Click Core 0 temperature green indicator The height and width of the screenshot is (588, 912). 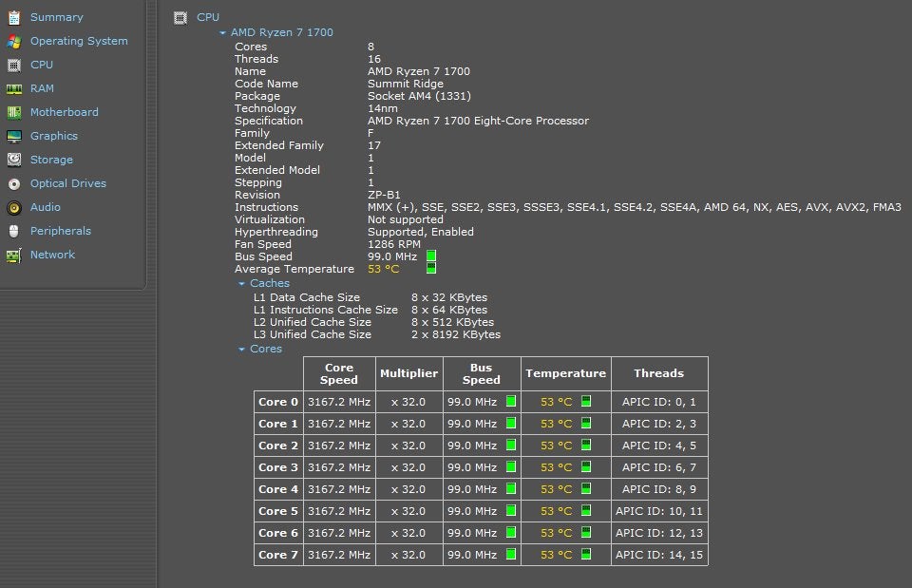(586, 401)
